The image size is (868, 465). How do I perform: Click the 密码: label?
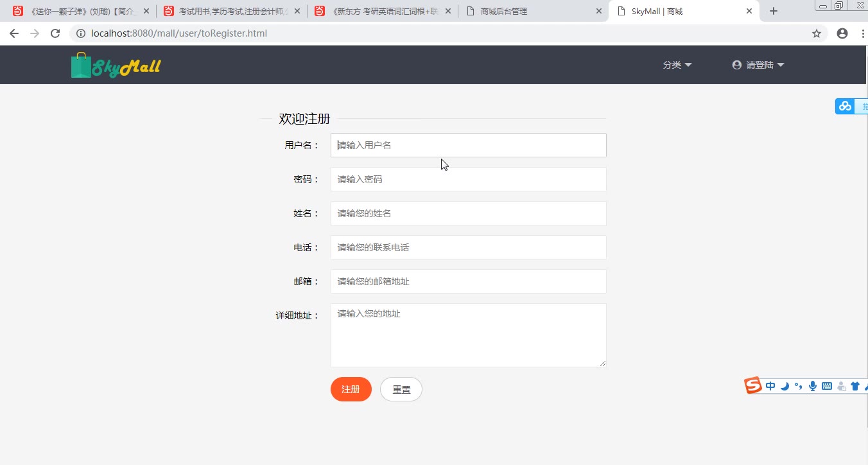tap(306, 179)
